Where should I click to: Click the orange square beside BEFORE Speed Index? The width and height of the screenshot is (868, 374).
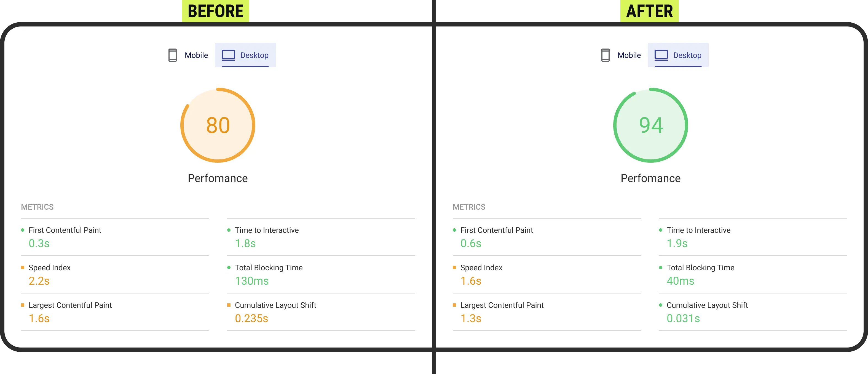(23, 268)
